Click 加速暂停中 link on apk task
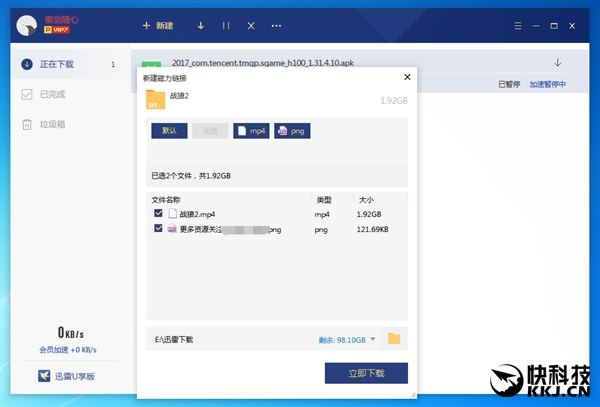Screen dimensions: 600x407 (548, 84)
